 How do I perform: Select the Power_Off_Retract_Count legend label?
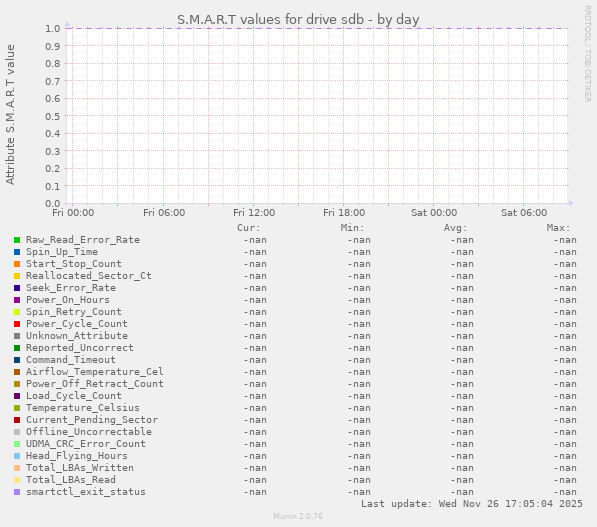click(94, 384)
